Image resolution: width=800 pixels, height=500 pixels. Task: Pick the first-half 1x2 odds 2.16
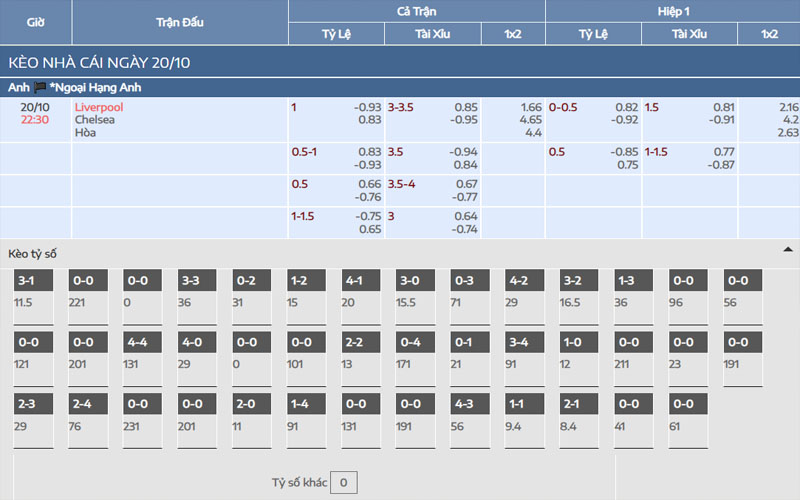pyautogui.click(x=788, y=107)
